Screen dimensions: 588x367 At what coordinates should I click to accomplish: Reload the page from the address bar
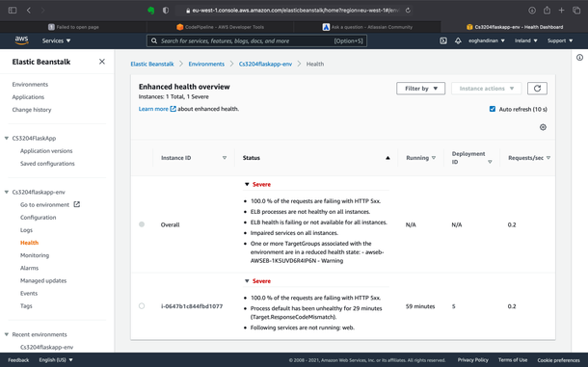408,11
